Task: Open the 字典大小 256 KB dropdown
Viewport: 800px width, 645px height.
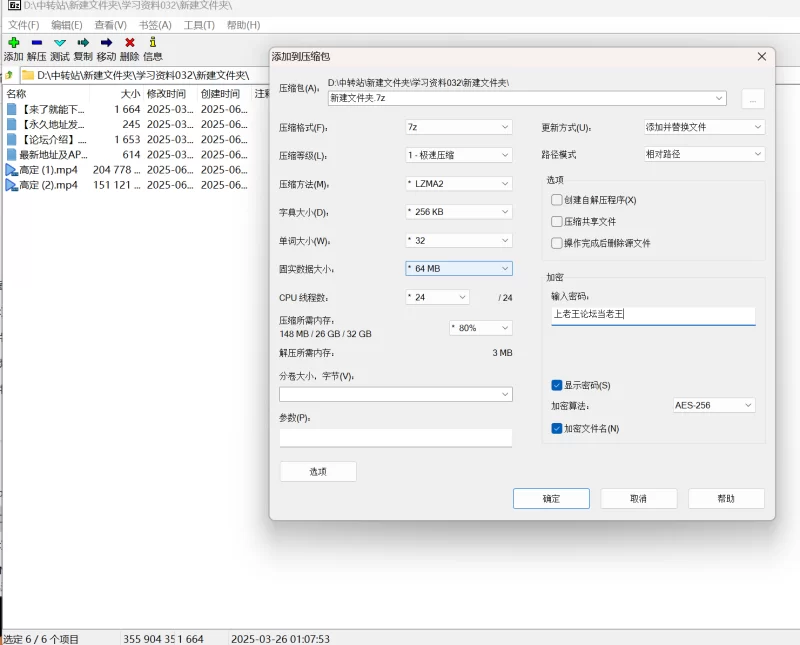Action: (x=459, y=212)
